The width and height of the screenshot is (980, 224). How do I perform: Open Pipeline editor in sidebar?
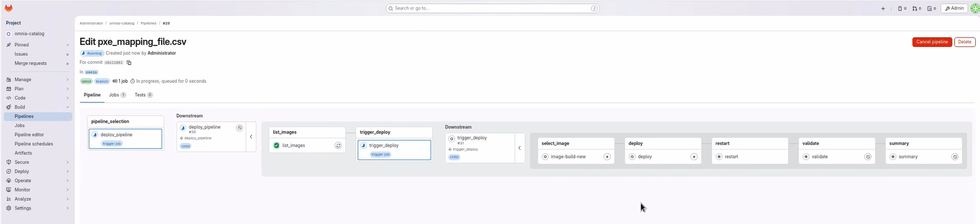coord(38,135)
